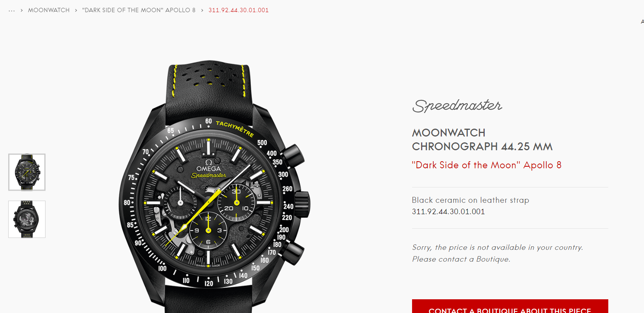The image size is (644, 313).
Task: Select the red "Dark Side of the Moon" Apollo 8 subtitle
Action: pos(487,165)
